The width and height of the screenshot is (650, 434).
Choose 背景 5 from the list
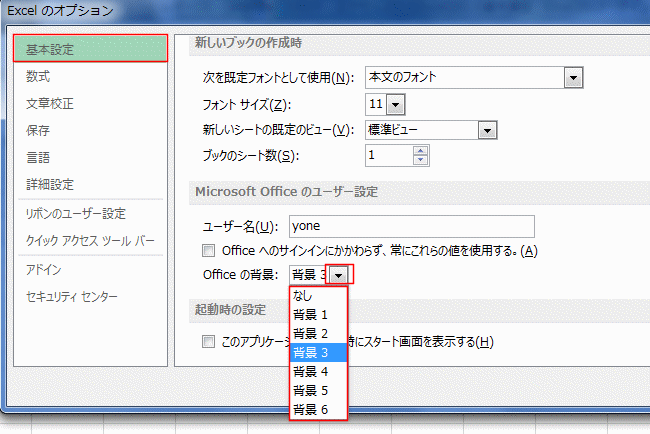click(318, 390)
